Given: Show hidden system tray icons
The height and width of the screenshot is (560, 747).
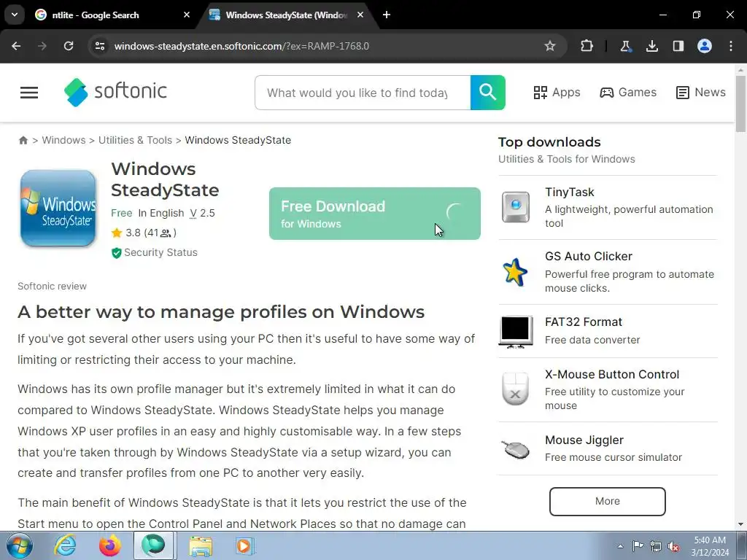Looking at the screenshot, I should click(x=620, y=547).
